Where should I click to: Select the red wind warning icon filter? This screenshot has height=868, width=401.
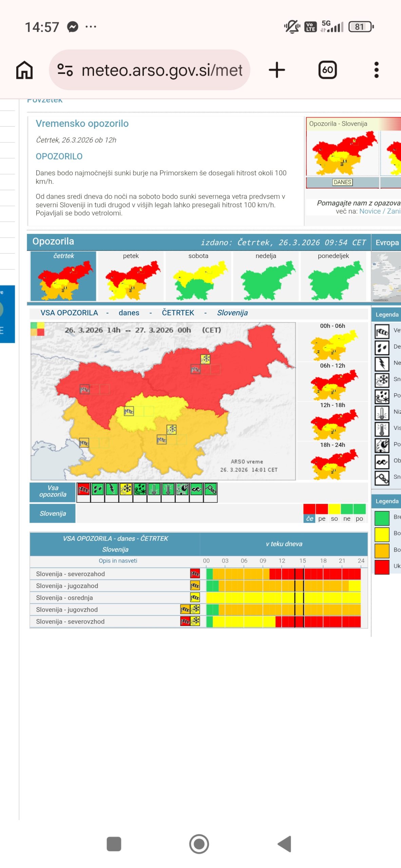(83, 489)
